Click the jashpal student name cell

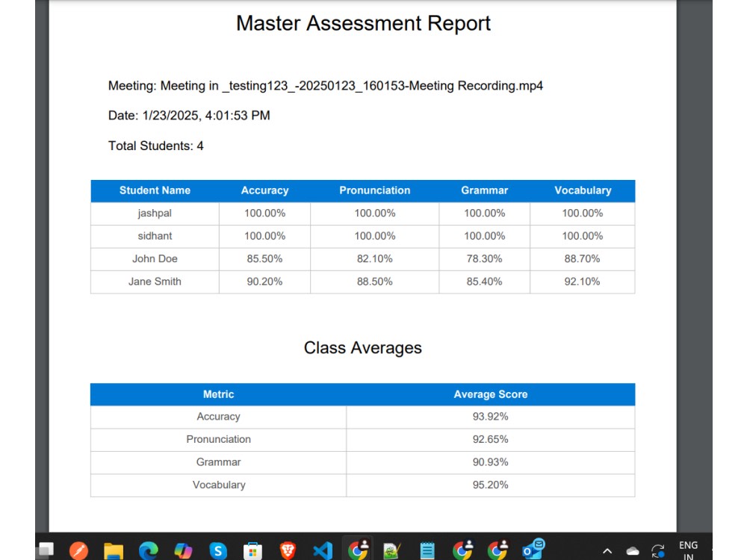coord(155,214)
